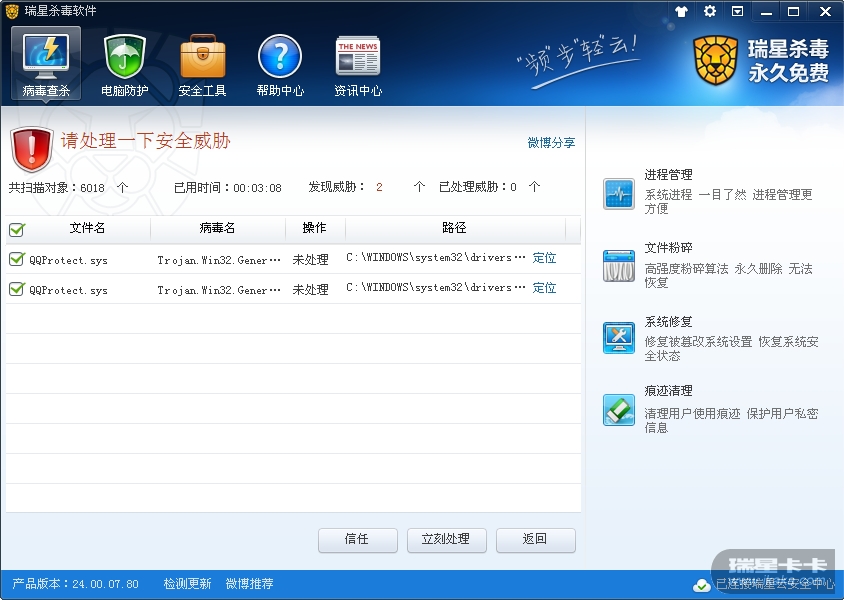The image size is (844, 600).
Task: Select first row's Trojan.Win32.Gener virus name
Action: pos(219,260)
